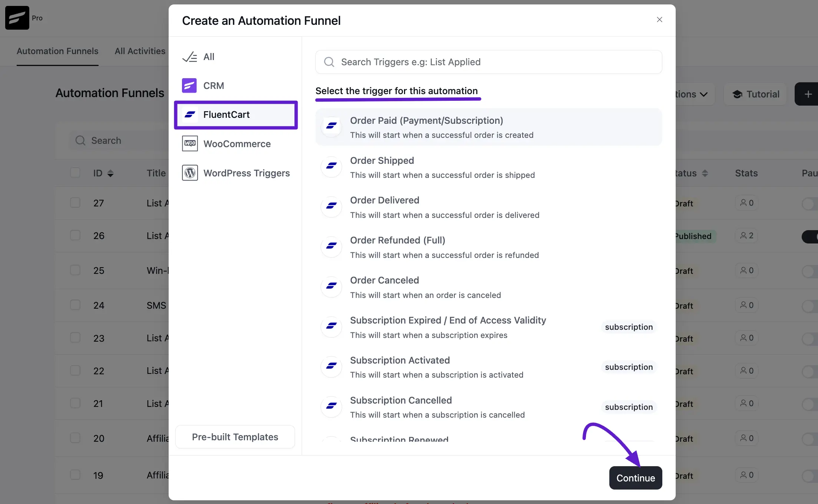This screenshot has height=504, width=818.
Task: Switch to the Automation Funnels tab
Action: click(x=57, y=51)
